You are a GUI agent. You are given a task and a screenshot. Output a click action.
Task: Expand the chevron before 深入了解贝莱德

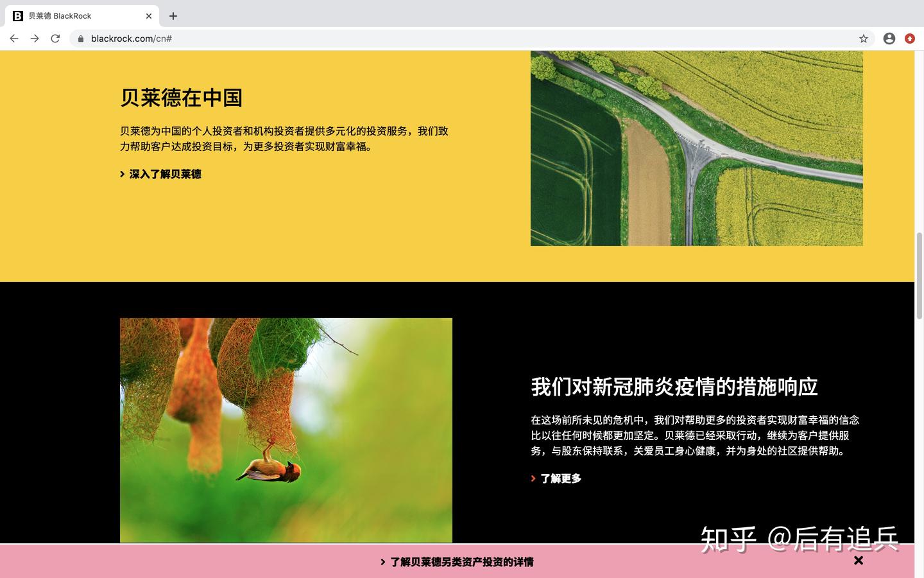(123, 173)
